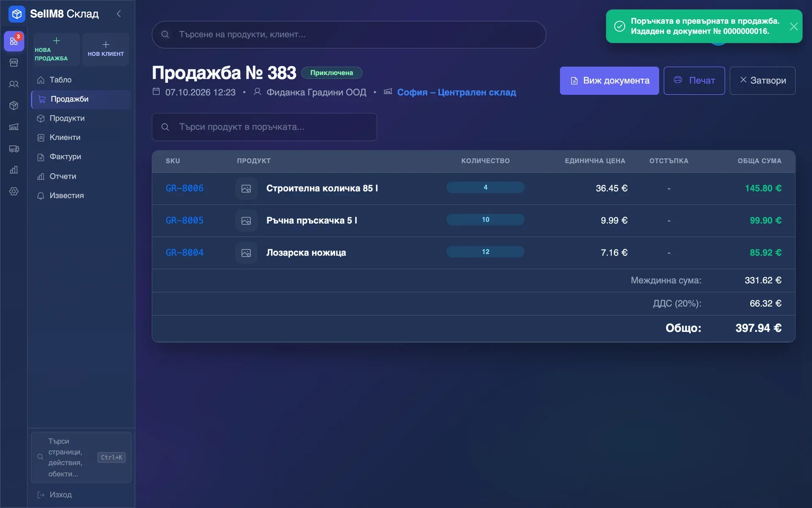Open the people icon in the narrow rail
The image size is (812, 508).
(x=14, y=84)
